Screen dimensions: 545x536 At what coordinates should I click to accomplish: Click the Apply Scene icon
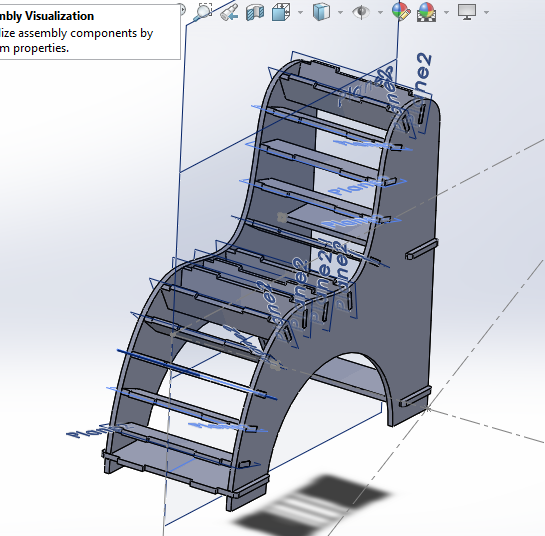[x=426, y=12]
